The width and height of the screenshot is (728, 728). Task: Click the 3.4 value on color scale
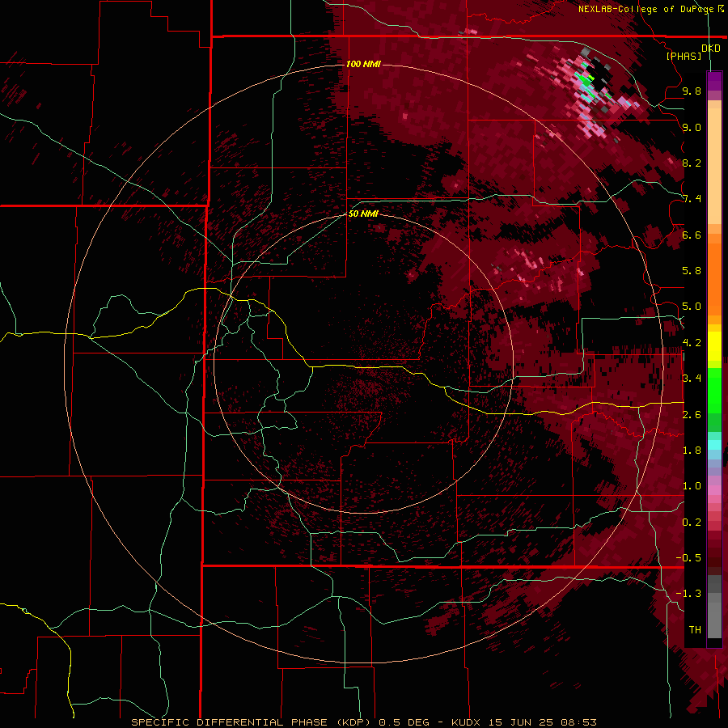692,379
